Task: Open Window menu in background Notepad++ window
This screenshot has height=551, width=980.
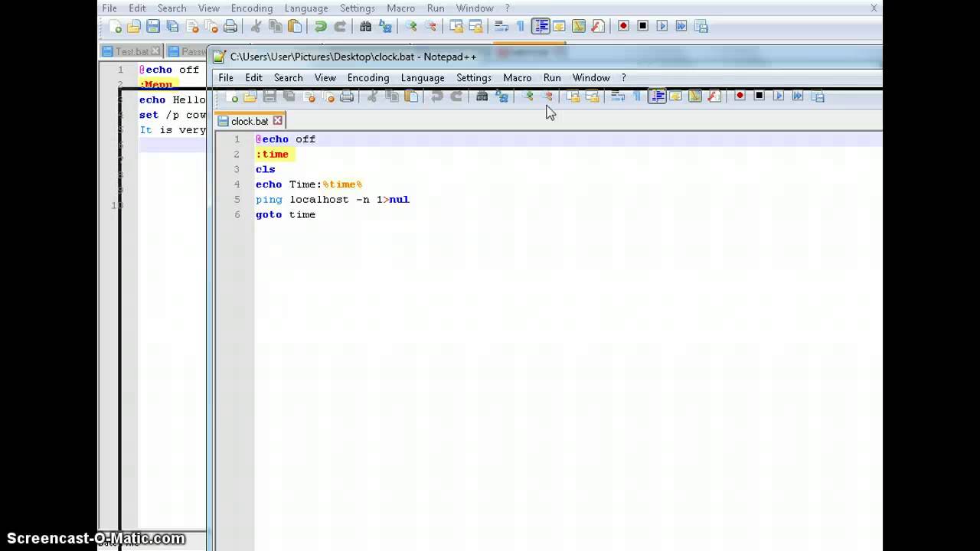Action: 475,8
